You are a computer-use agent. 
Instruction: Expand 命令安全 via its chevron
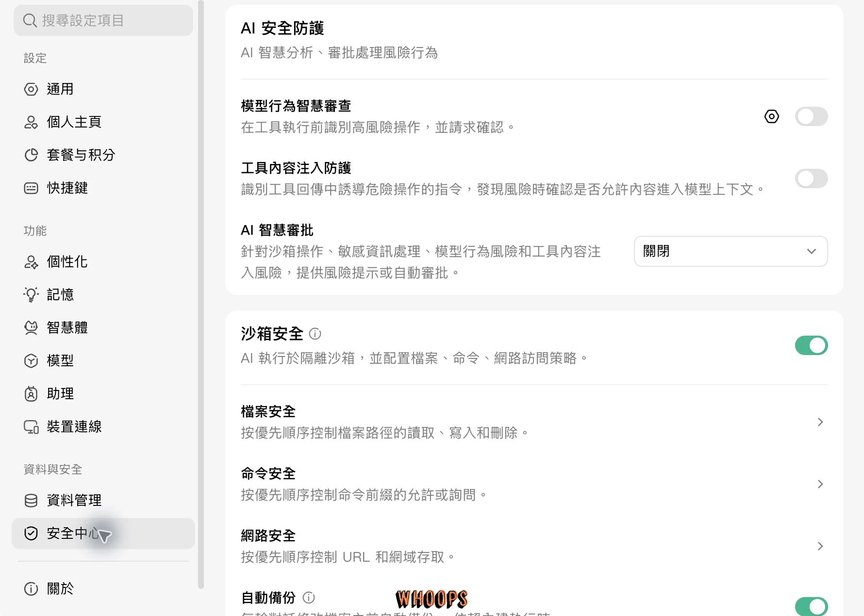point(820,484)
